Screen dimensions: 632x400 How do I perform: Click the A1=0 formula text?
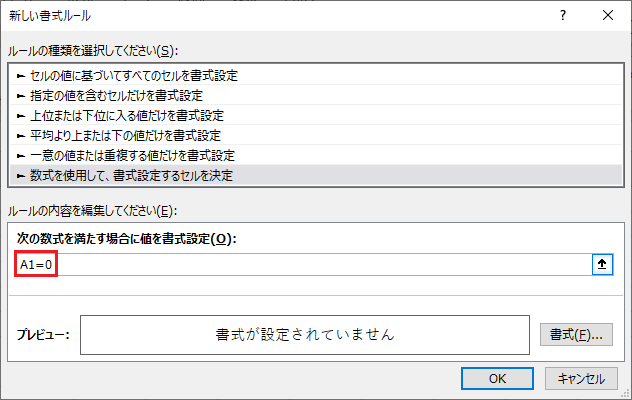tap(35, 264)
